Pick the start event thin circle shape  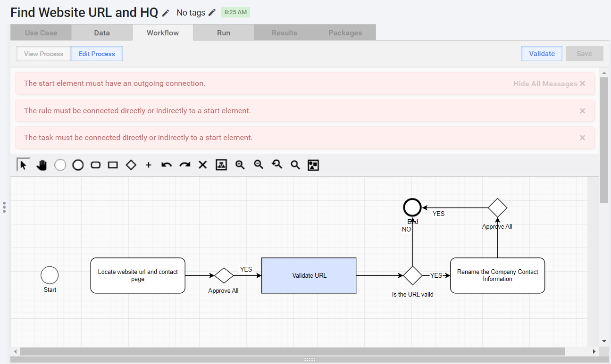(60, 165)
